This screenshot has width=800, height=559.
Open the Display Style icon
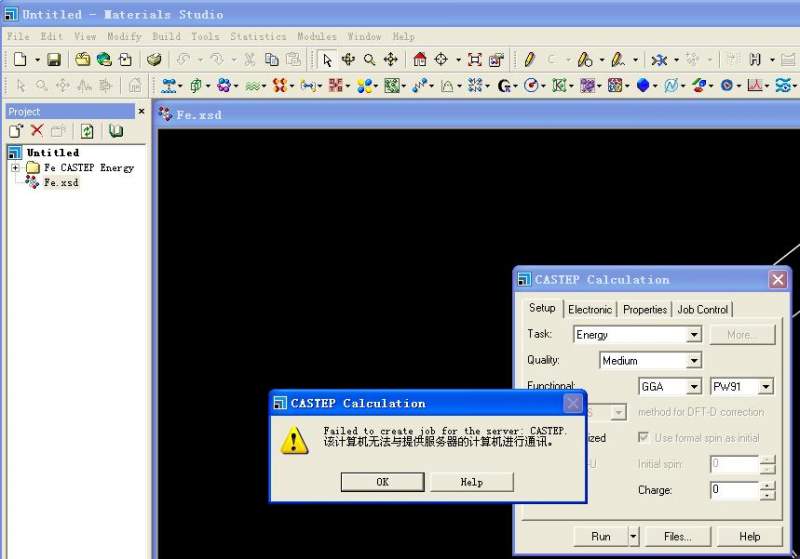pos(496,60)
